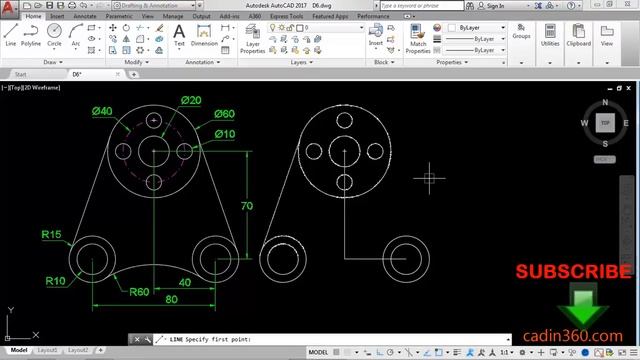Switch to the Insert ribbon tab
Screen dimensions: 640x360
pyautogui.click(x=57, y=16)
